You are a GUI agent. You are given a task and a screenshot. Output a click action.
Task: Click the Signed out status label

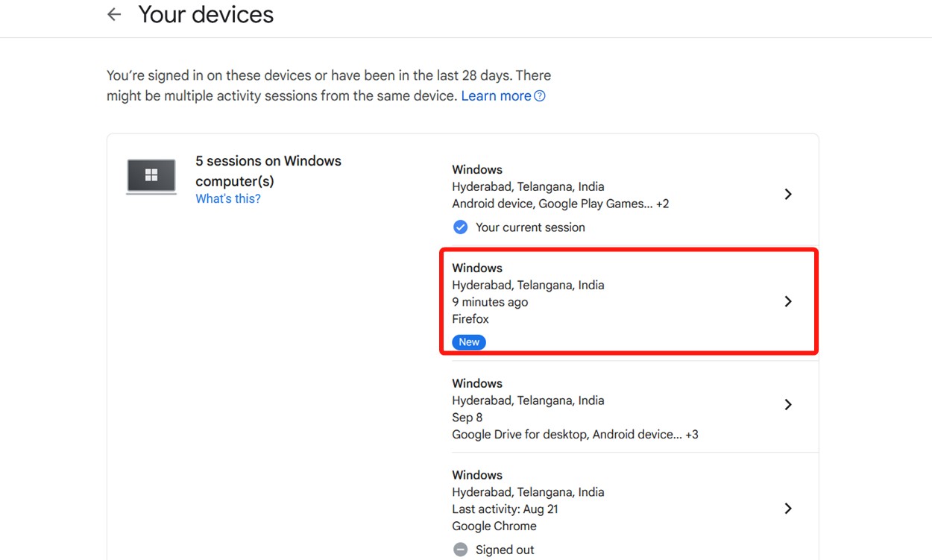(x=505, y=549)
